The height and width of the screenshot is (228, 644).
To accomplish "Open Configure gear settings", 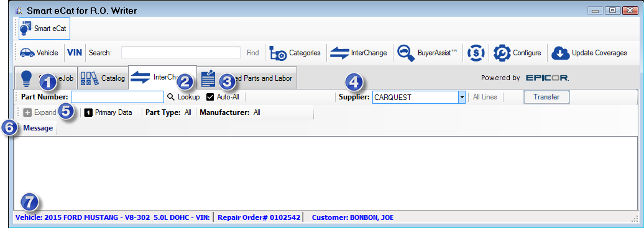I will click(x=517, y=53).
